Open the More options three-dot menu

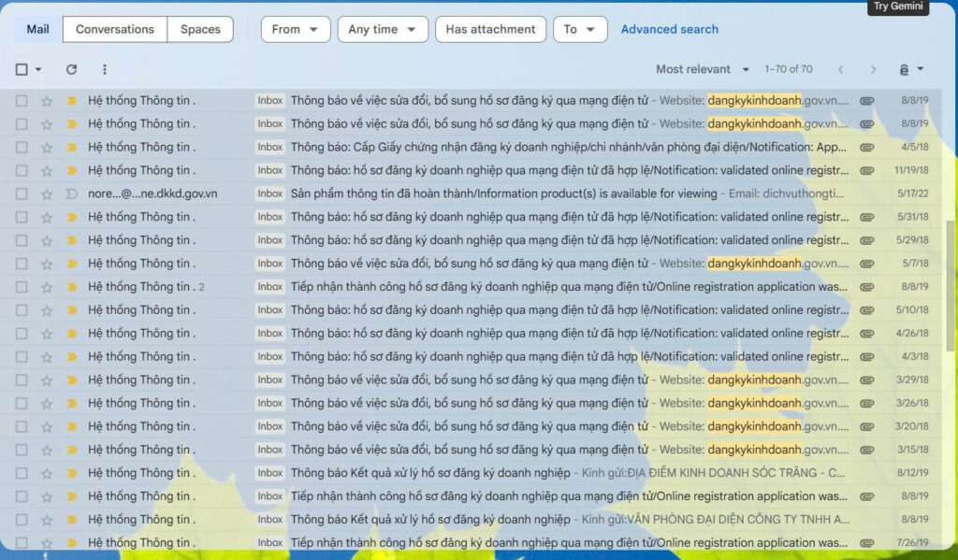[105, 69]
